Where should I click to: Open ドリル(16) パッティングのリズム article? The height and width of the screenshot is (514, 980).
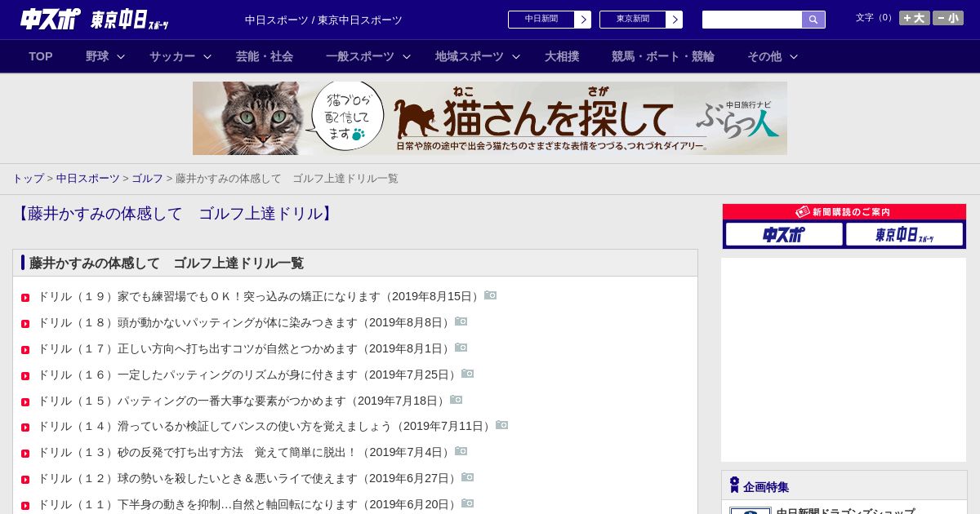pos(248,374)
